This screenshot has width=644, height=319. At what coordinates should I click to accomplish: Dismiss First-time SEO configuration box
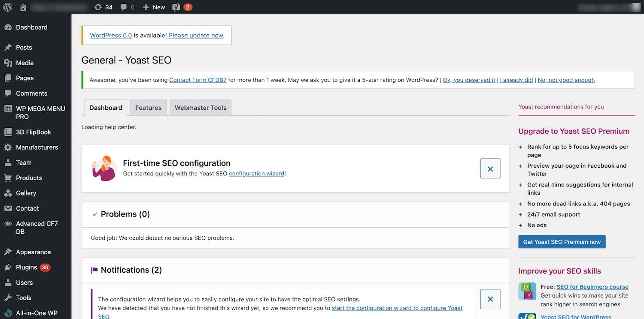pos(490,169)
